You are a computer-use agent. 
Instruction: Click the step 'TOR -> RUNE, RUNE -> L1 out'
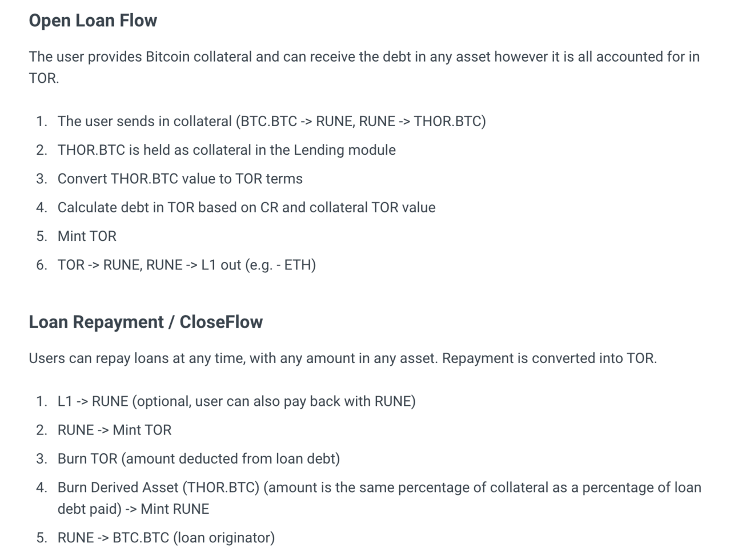pyautogui.click(x=187, y=265)
